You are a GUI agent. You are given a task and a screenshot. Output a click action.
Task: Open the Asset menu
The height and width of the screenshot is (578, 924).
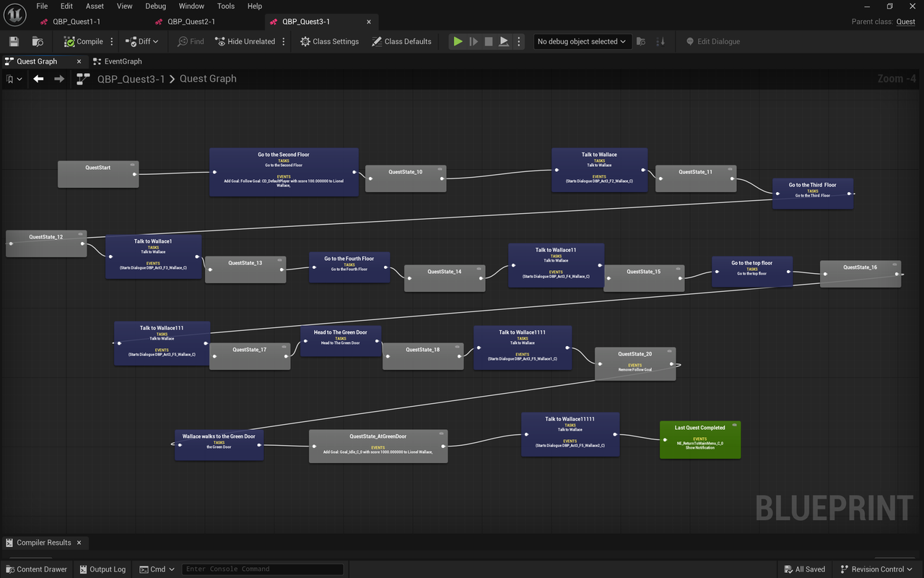pyautogui.click(x=95, y=6)
